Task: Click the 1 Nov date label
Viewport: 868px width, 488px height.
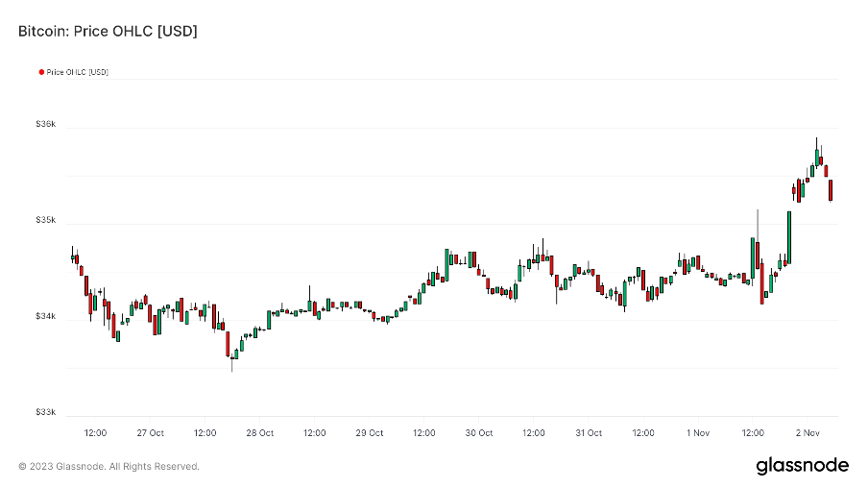Action: coord(698,433)
